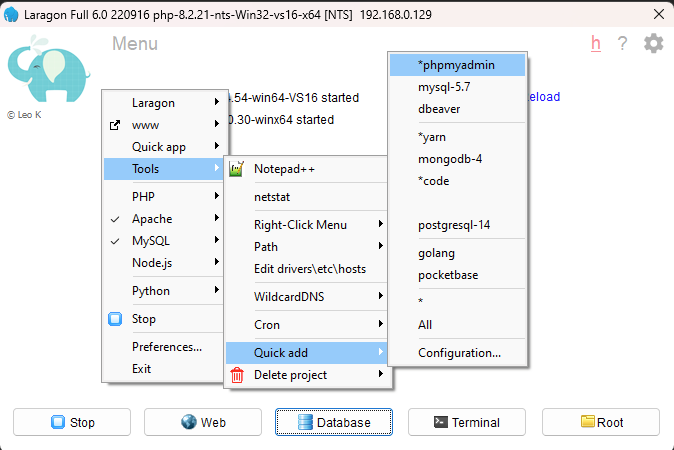Click the Database button
The width and height of the screenshot is (674, 450).
point(334,422)
